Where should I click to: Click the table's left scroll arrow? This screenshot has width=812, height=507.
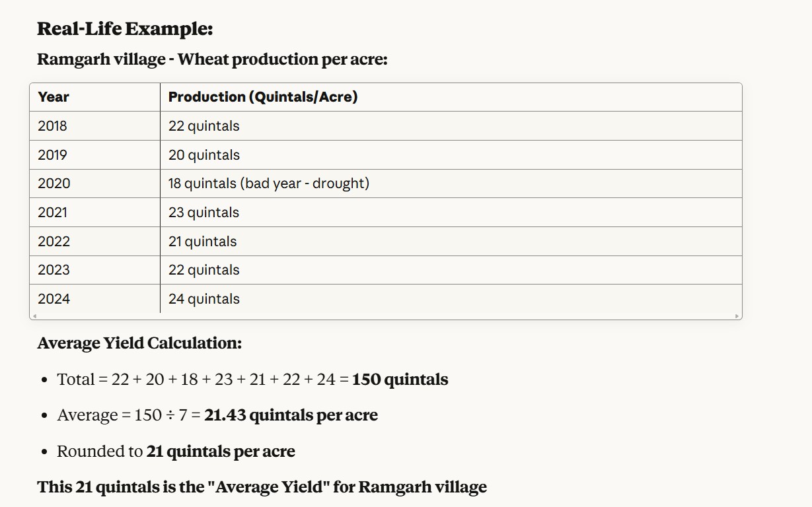tap(34, 316)
